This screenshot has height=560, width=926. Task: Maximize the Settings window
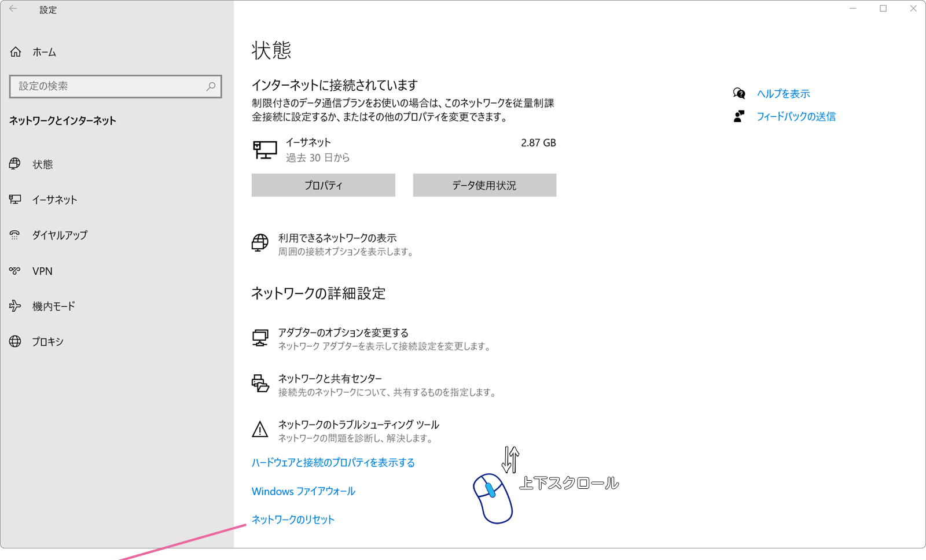point(883,9)
